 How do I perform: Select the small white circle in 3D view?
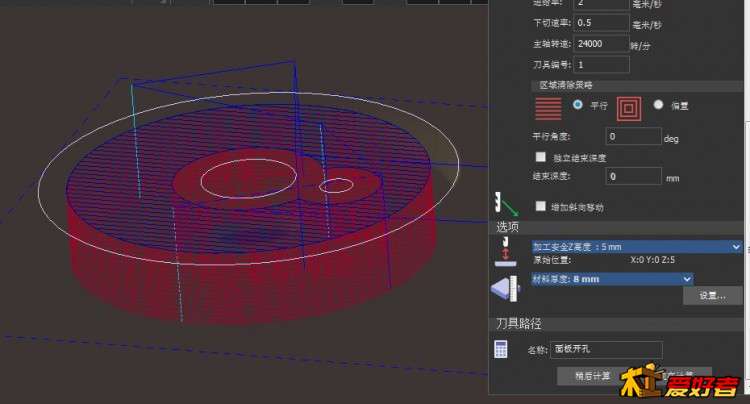coord(336,185)
